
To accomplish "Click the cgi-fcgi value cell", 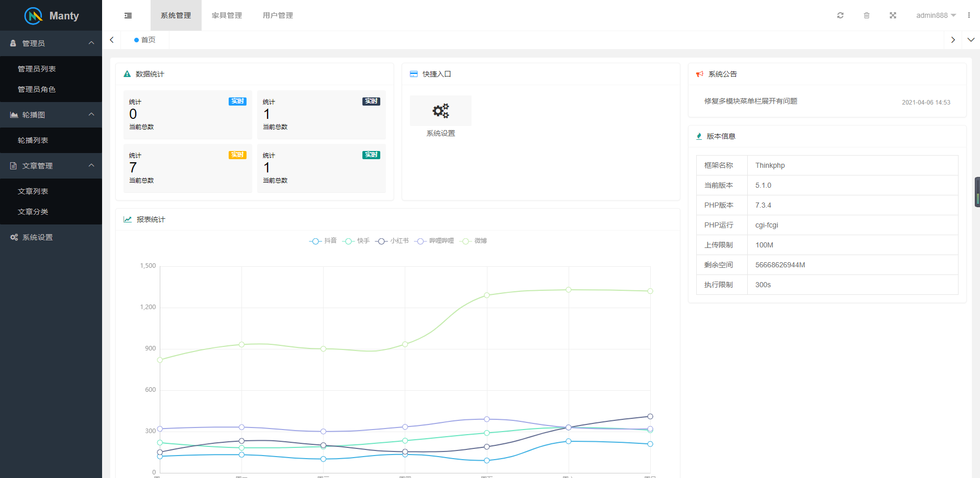I will pos(852,225).
